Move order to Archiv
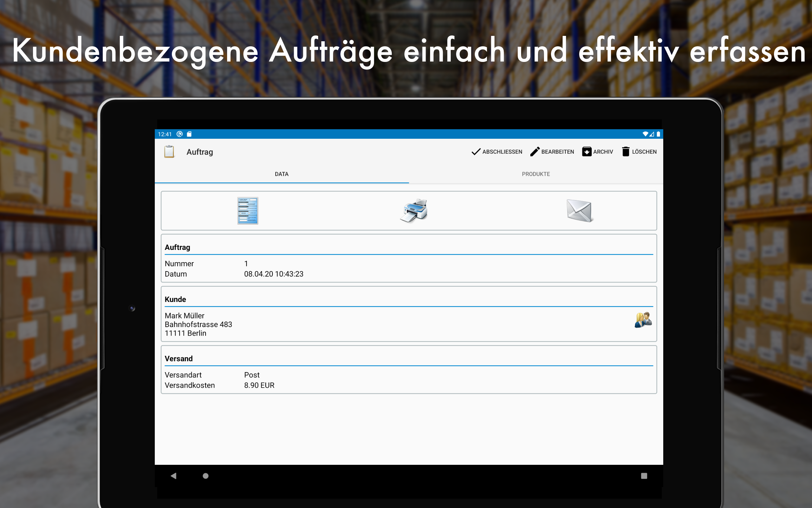 [598, 152]
